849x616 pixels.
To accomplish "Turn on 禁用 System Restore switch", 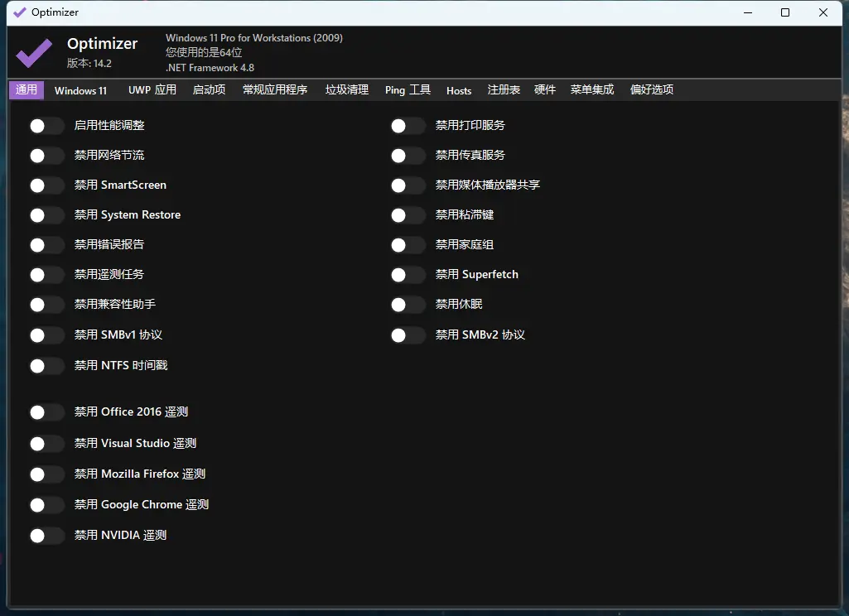I will (x=47, y=215).
